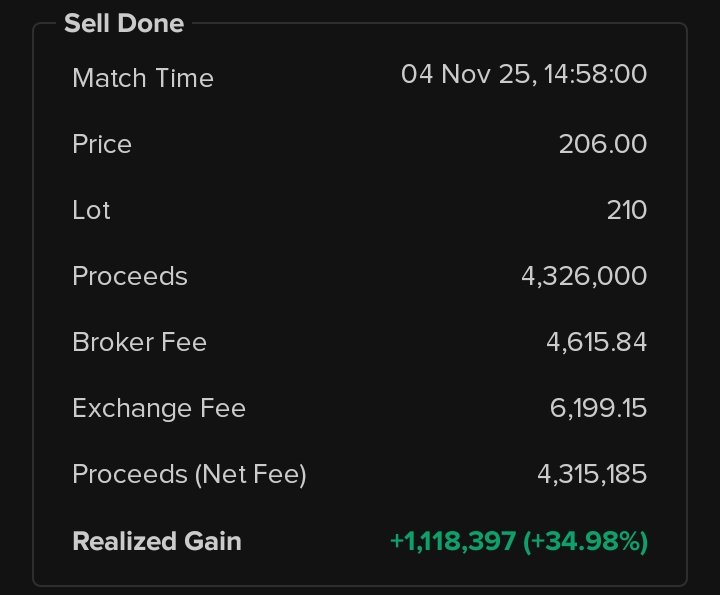This screenshot has width=720, height=595.
Task: Click the price value 206.00
Action: point(602,144)
